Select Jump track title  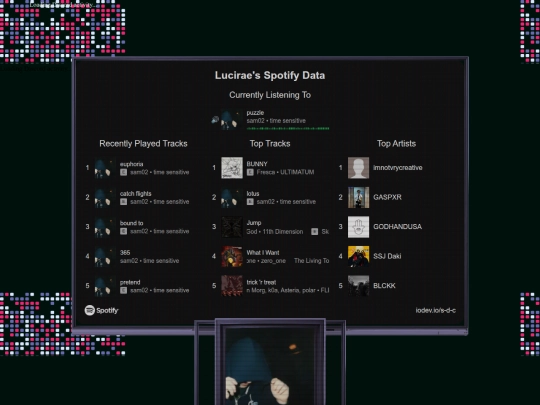tap(254, 223)
